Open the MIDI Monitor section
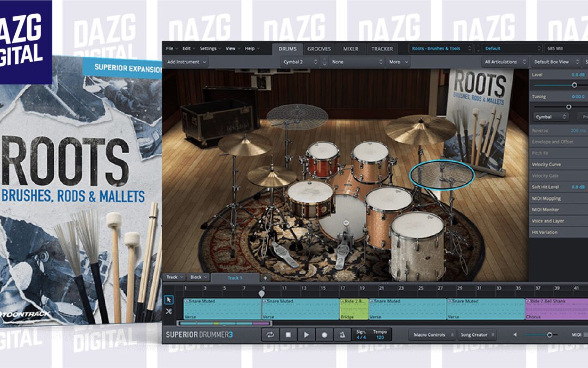This screenshot has width=588, height=368. (559, 209)
